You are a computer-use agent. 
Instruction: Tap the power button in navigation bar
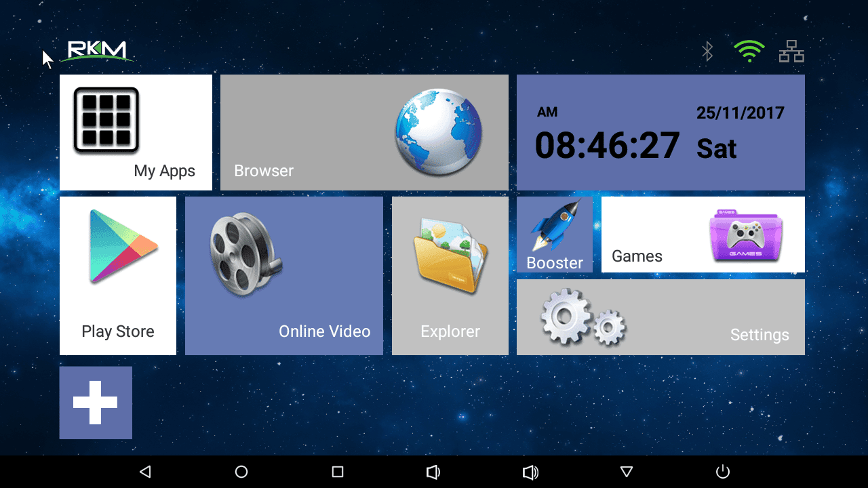coord(723,472)
